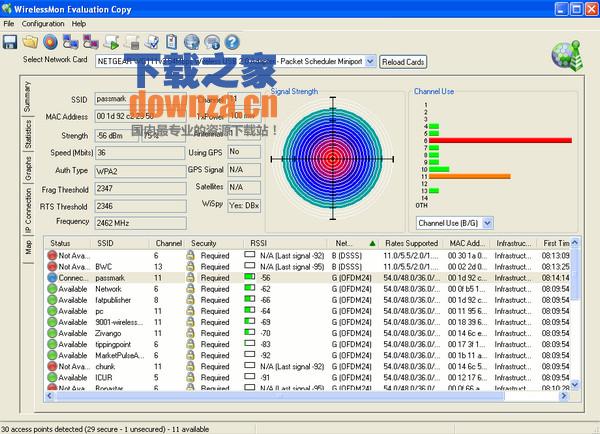This screenshot has width=600, height=434.
Task: Click the speech bubble info icon
Action: (212, 42)
